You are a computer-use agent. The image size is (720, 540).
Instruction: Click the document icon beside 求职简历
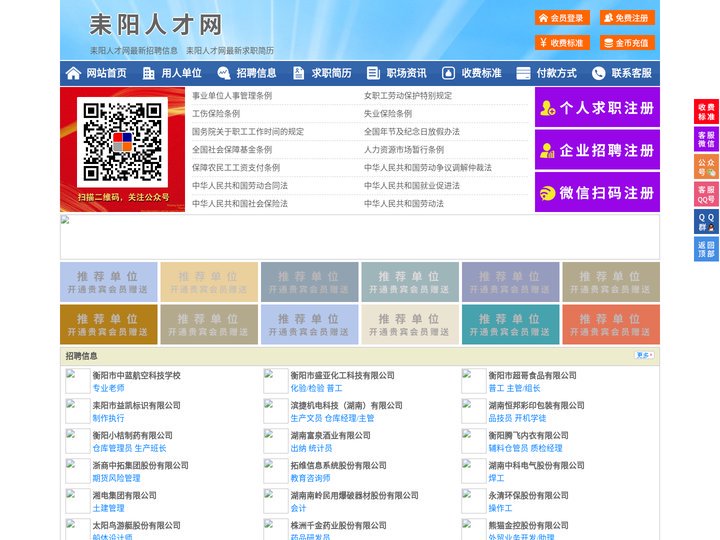point(298,73)
